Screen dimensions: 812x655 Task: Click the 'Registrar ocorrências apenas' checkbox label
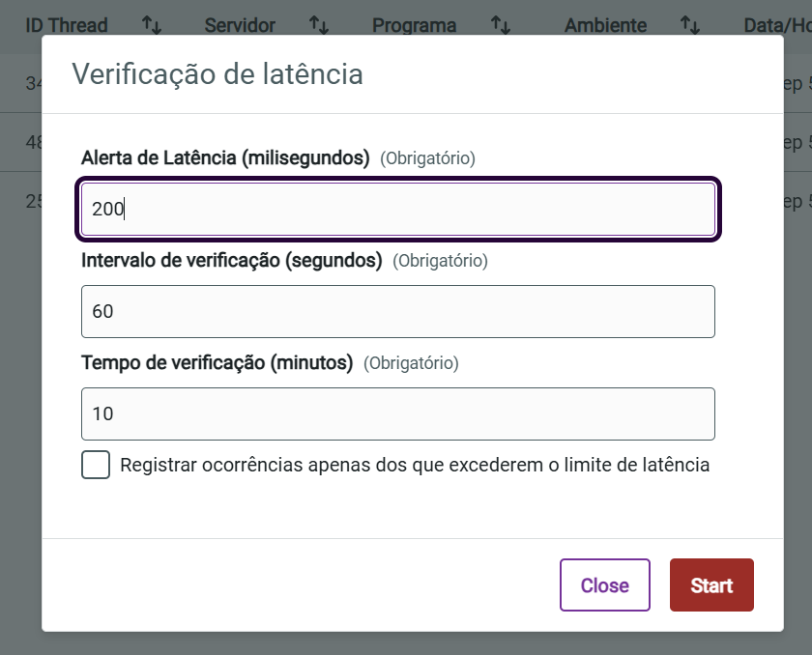415,465
